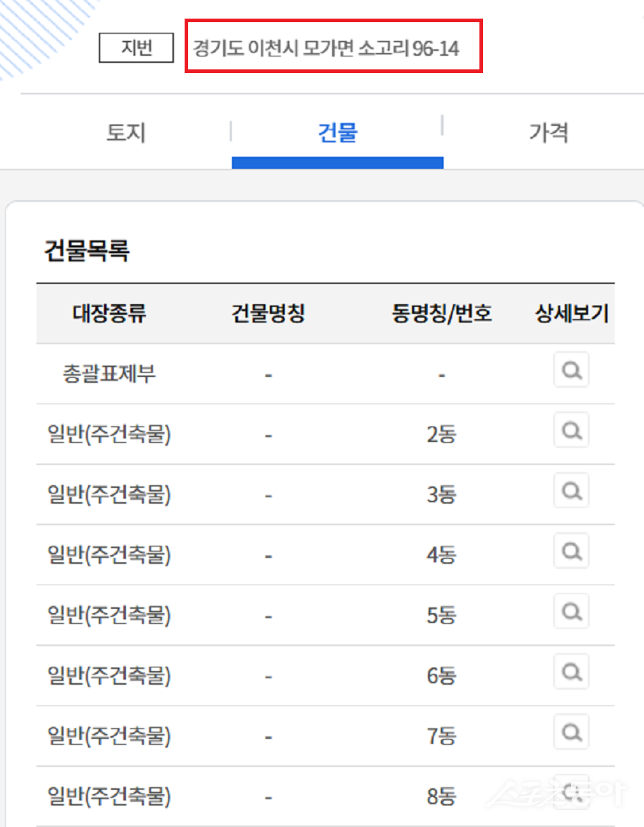Show details for 6동 building
This screenshot has width=644, height=827.
coord(571,672)
